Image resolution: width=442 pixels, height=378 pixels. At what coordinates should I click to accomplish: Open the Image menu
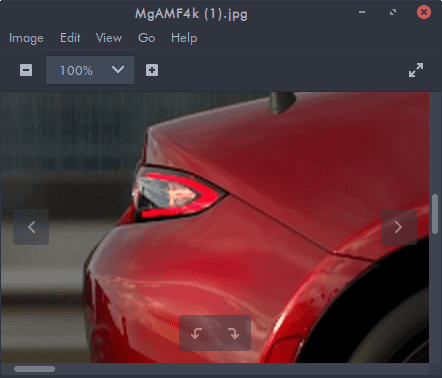point(26,38)
